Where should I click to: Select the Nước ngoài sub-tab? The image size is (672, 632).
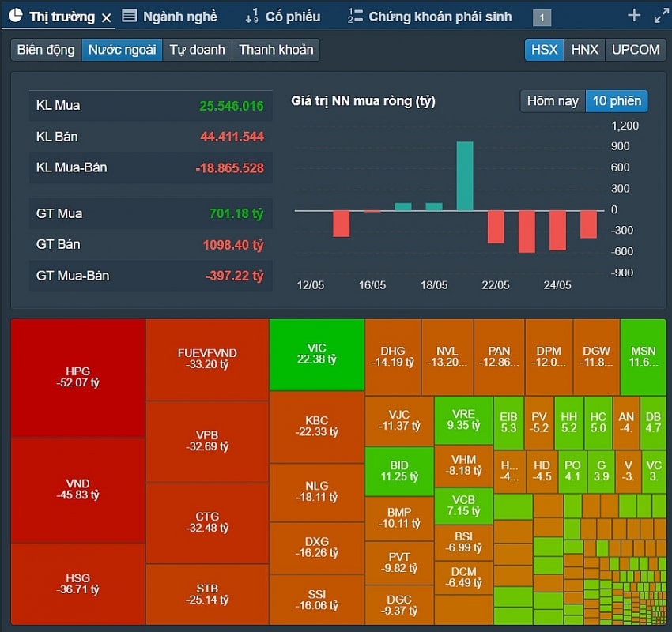122,50
